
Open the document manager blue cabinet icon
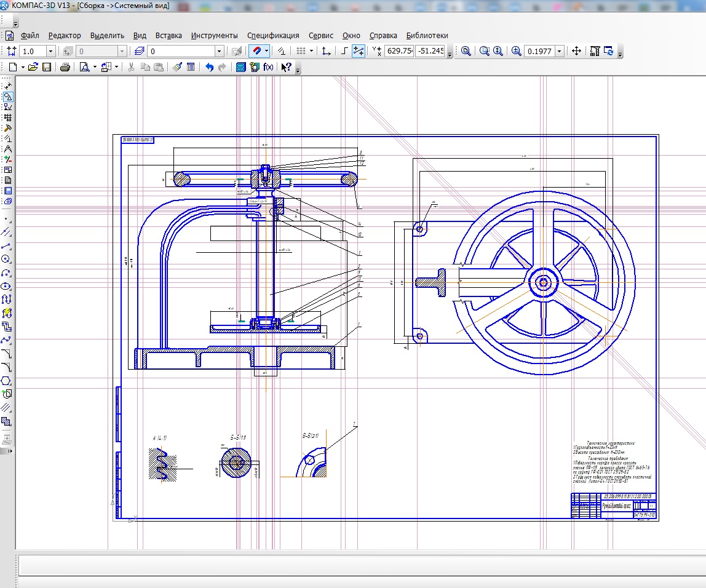point(240,67)
